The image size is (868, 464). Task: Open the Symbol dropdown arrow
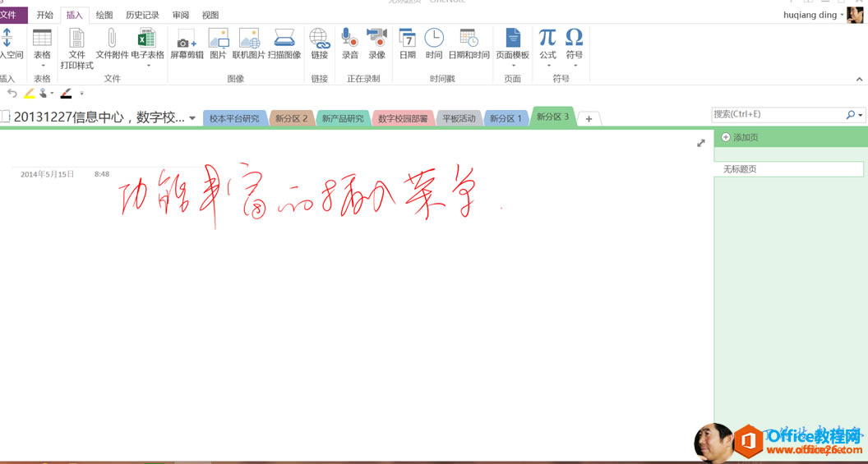tap(575, 66)
